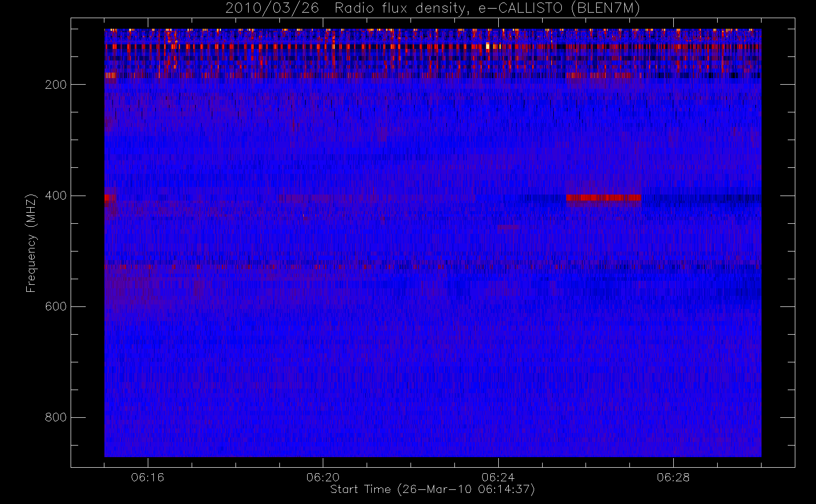Click the 400 frequency tick label

pos(55,196)
